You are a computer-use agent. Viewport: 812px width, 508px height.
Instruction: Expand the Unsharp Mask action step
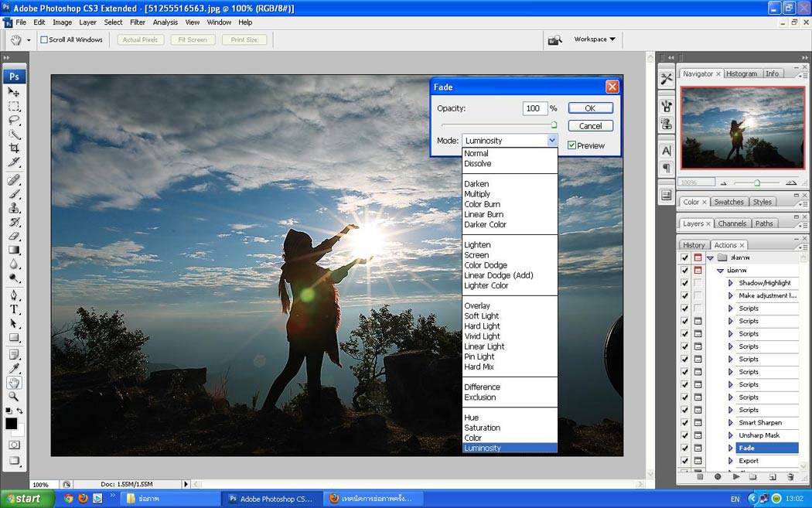[730, 435]
